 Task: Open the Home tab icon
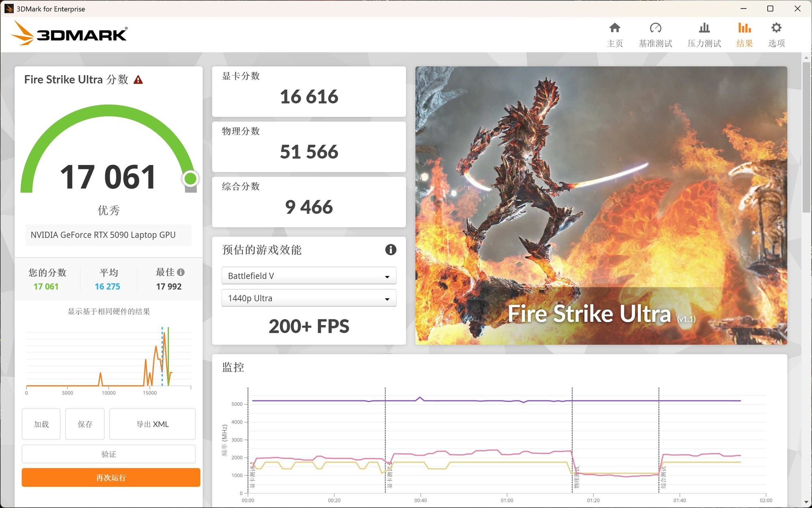(615, 28)
